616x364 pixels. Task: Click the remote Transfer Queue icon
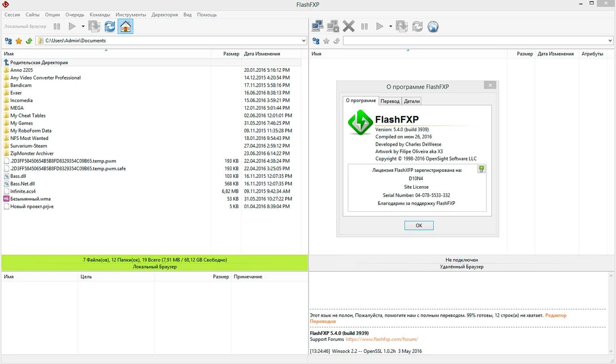point(402,26)
